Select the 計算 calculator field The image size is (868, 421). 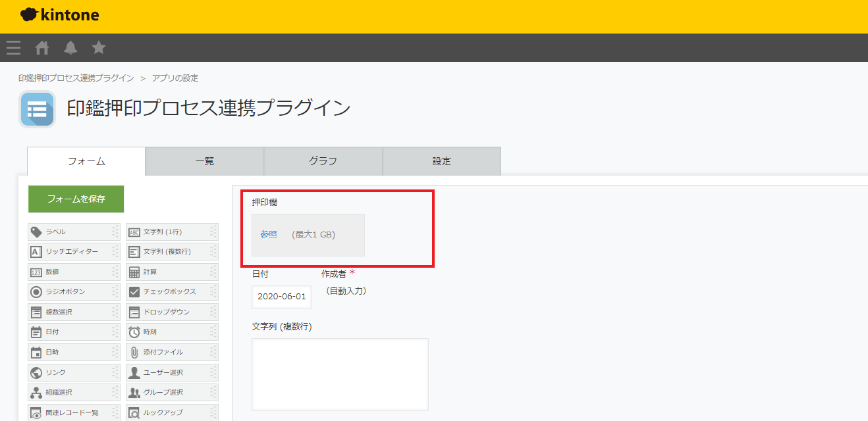(172, 272)
